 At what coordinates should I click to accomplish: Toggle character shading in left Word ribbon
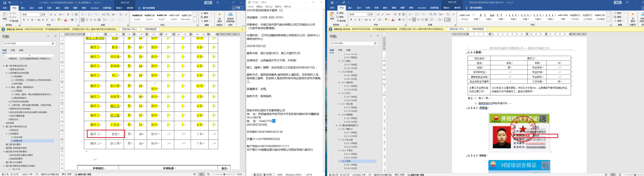[72, 20]
